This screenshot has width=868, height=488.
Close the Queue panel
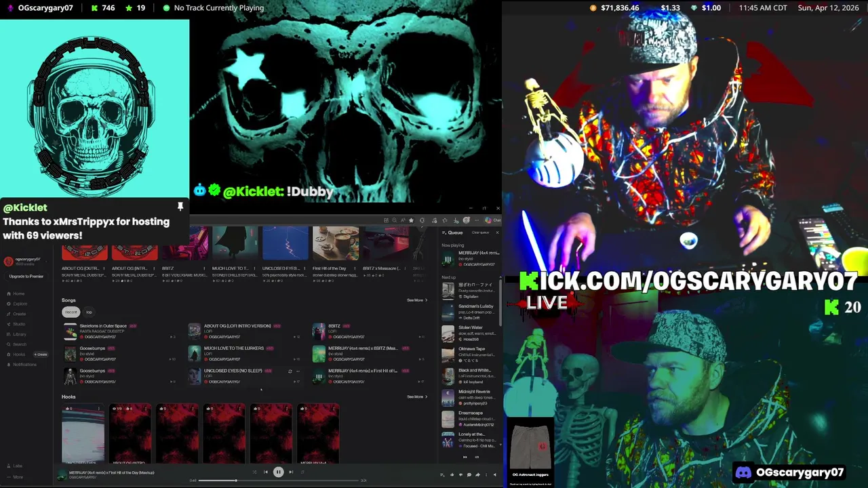(497, 232)
